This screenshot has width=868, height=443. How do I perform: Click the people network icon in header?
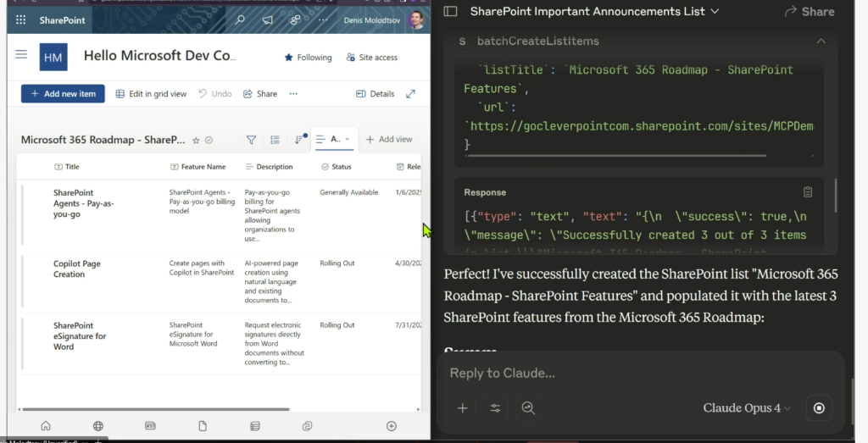(x=295, y=20)
